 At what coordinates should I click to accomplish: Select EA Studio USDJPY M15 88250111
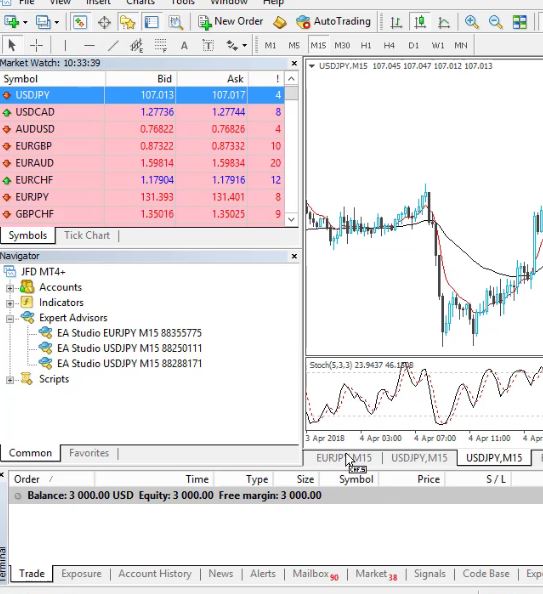pos(129,349)
